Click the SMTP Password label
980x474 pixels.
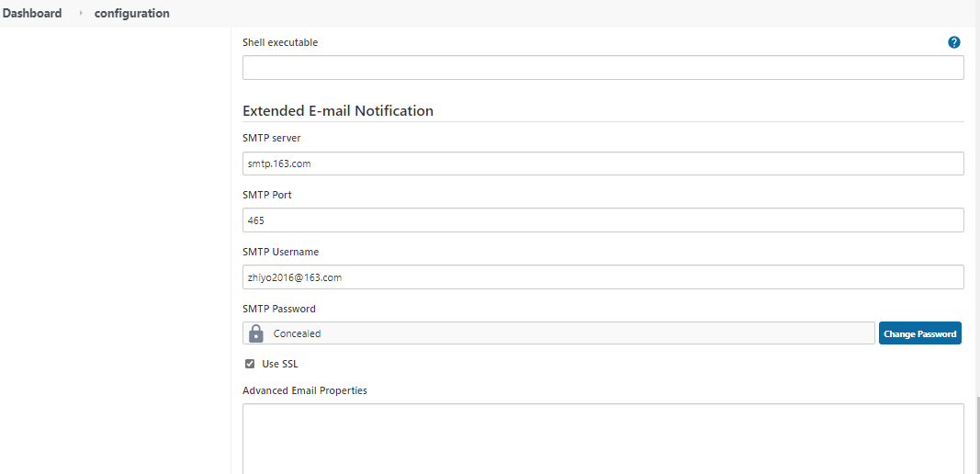[278, 309]
